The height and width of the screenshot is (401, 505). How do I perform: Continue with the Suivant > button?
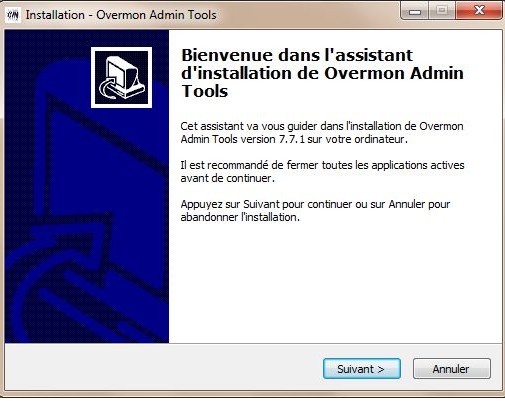pos(362,369)
